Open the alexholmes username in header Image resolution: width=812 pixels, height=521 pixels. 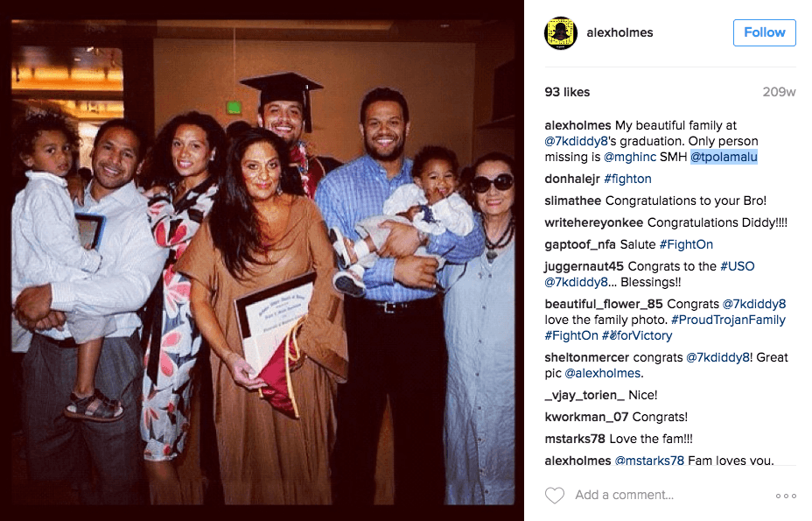(619, 32)
